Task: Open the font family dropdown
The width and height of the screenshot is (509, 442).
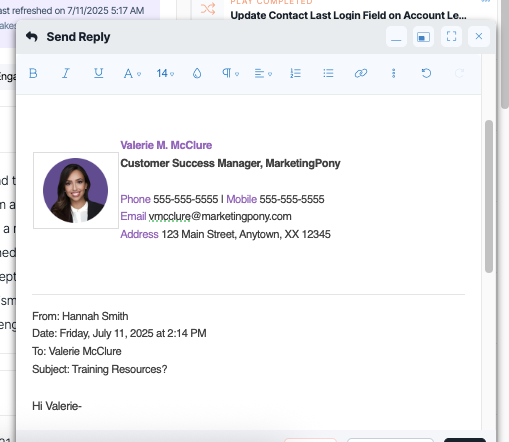Action: pyautogui.click(x=132, y=73)
